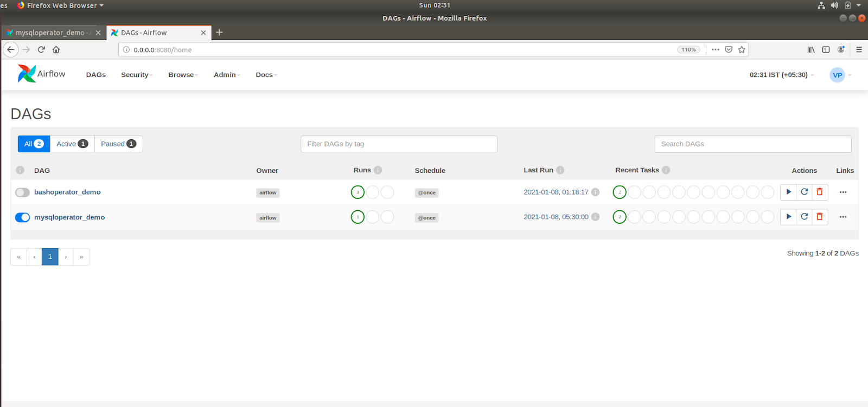Open links menu for mysqloperator_demo
The height and width of the screenshot is (407, 868).
(843, 217)
